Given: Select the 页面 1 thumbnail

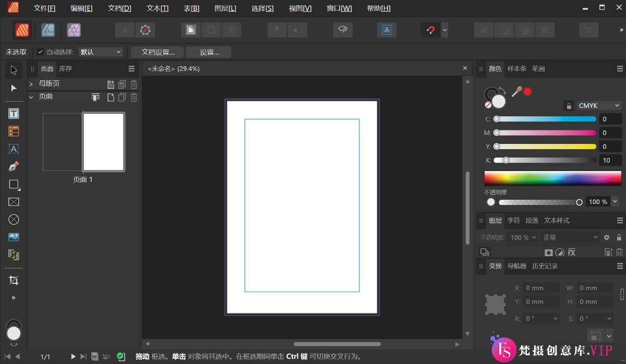Looking at the screenshot, I should 103,142.
